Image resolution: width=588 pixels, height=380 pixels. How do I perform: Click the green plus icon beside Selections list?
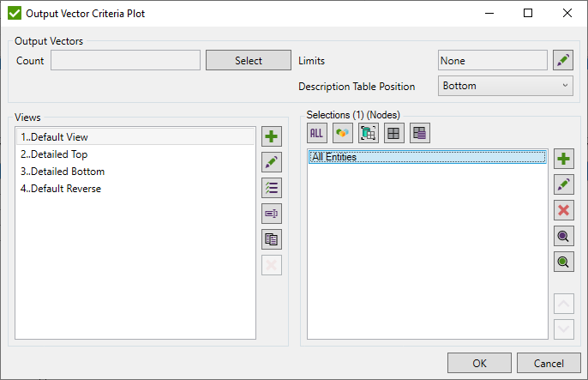(x=564, y=159)
